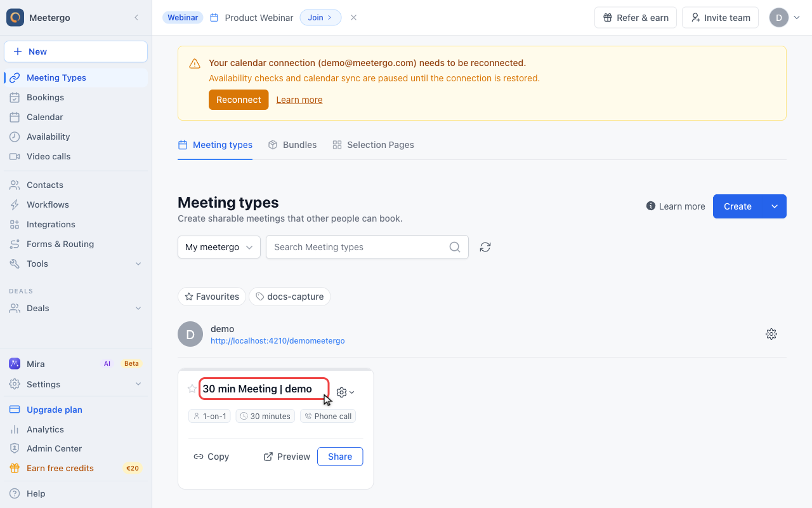Open Admin Center in the sidebar
The height and width of the screenshot is (508, 812).
[x=76, y=448]
